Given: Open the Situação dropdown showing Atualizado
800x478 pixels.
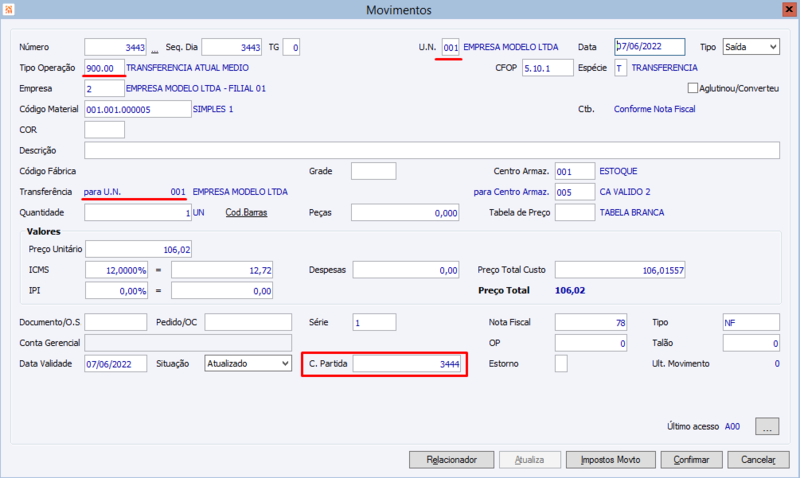Looking at the screenshot, I should pyautogui.click(x=248, y=364).
